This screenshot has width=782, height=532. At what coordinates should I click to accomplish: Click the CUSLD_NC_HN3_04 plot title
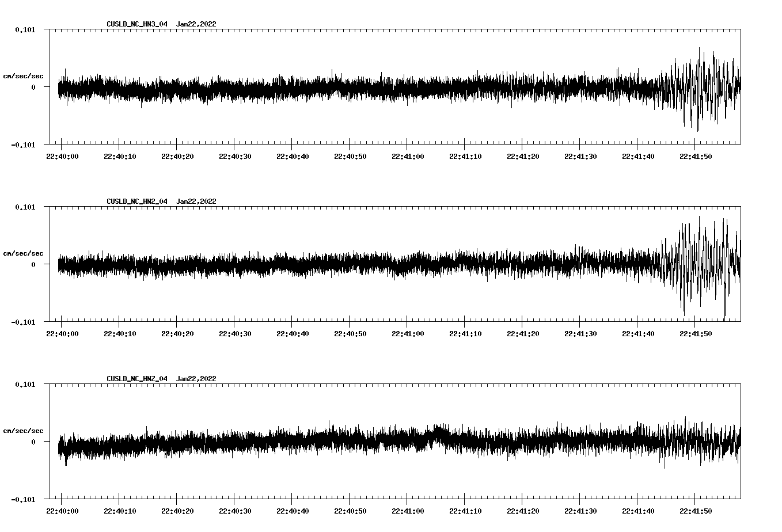[137, 24]
